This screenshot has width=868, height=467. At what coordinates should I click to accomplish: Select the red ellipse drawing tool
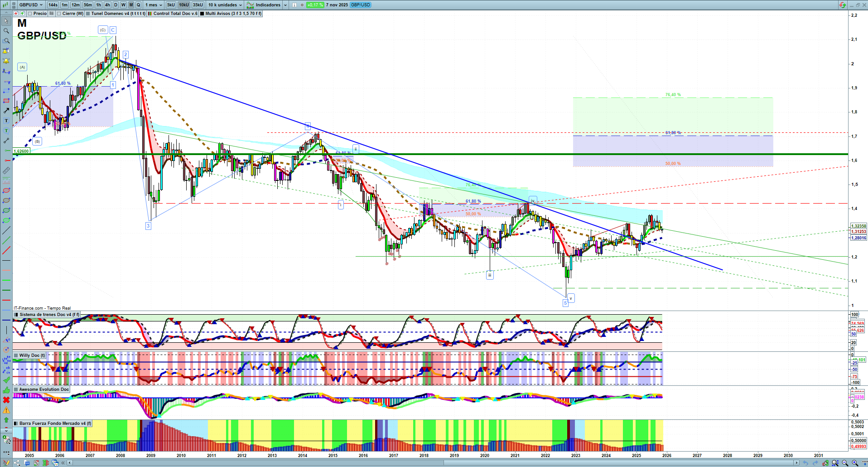tap(6, 190)
